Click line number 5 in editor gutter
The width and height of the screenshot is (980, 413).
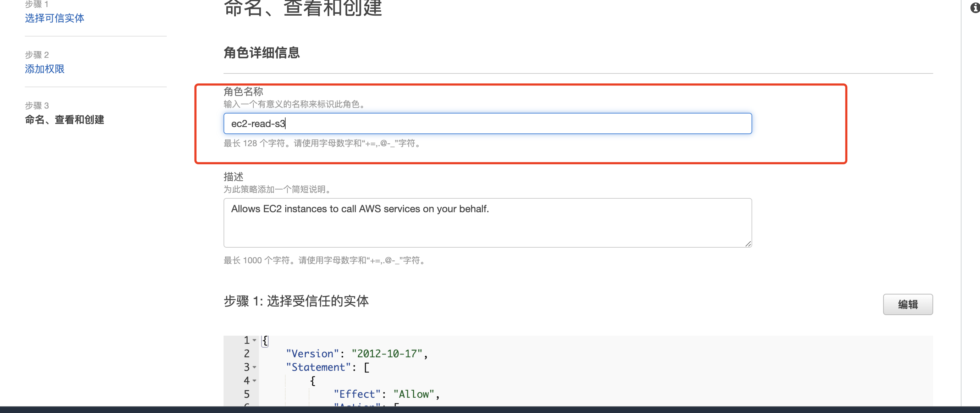click(x=247, y=394)
